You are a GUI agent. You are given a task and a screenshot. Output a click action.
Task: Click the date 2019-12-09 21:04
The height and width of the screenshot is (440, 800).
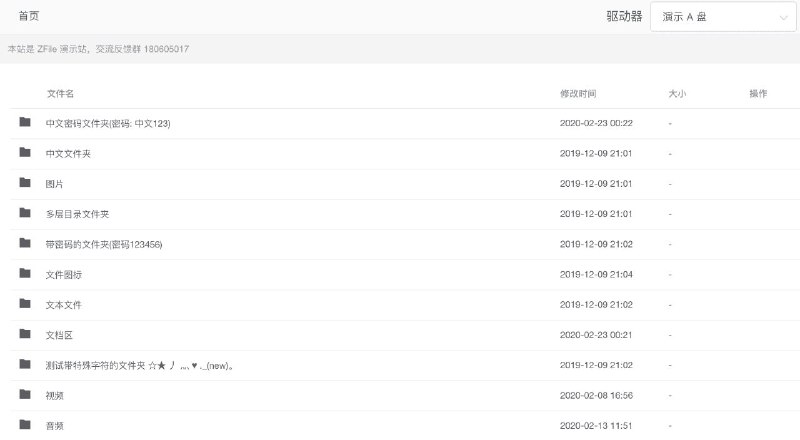[x=596, y=274]
